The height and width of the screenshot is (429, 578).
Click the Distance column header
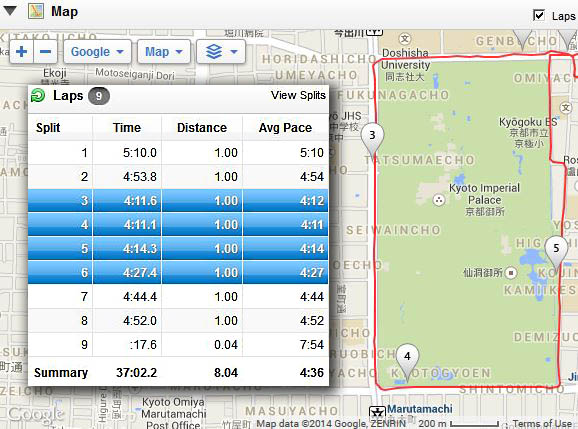[202, 128]
